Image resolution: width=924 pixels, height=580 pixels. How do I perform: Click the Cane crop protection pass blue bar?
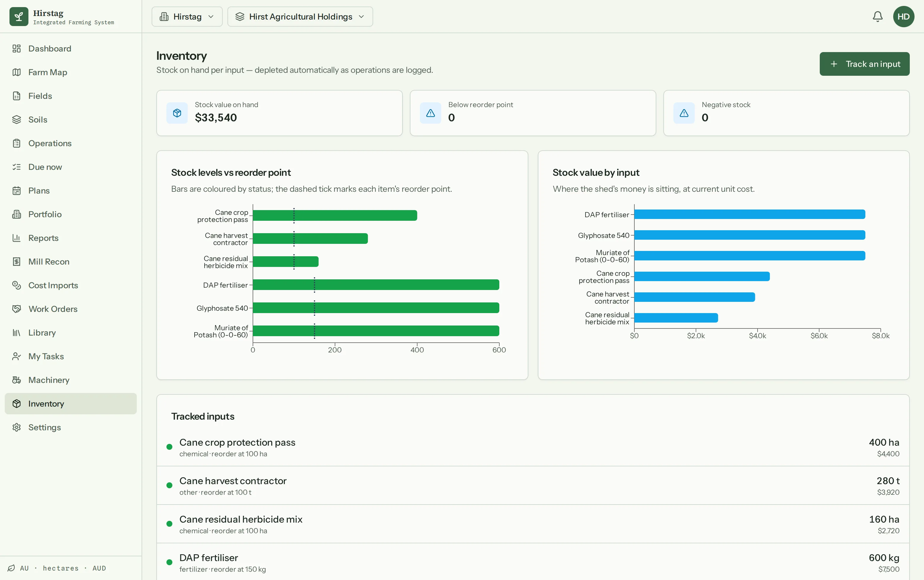[x=702, y=276]
